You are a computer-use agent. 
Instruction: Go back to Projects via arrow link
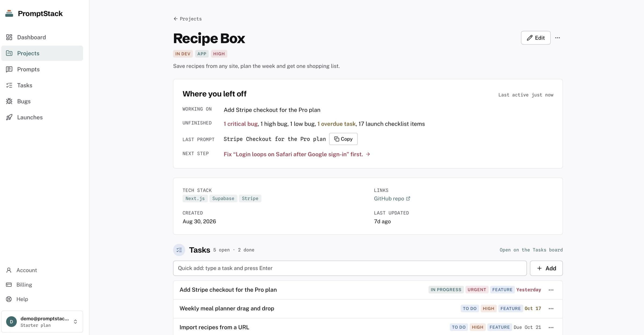(187, 19)
